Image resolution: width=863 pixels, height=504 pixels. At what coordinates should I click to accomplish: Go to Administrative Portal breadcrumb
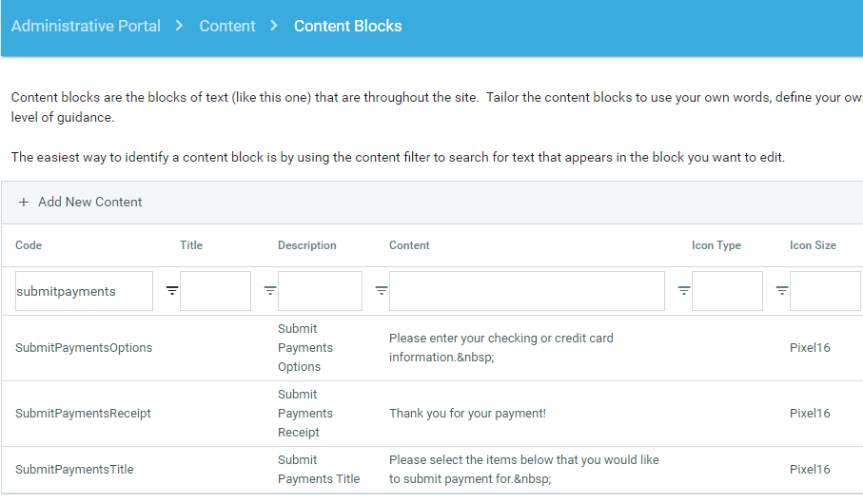tap(86, 26)
